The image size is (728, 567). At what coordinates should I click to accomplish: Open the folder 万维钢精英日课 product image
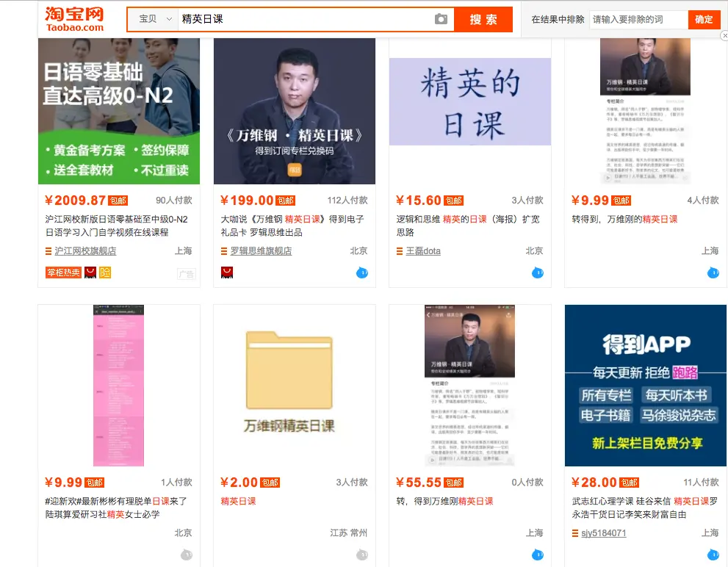pos(289,382)
